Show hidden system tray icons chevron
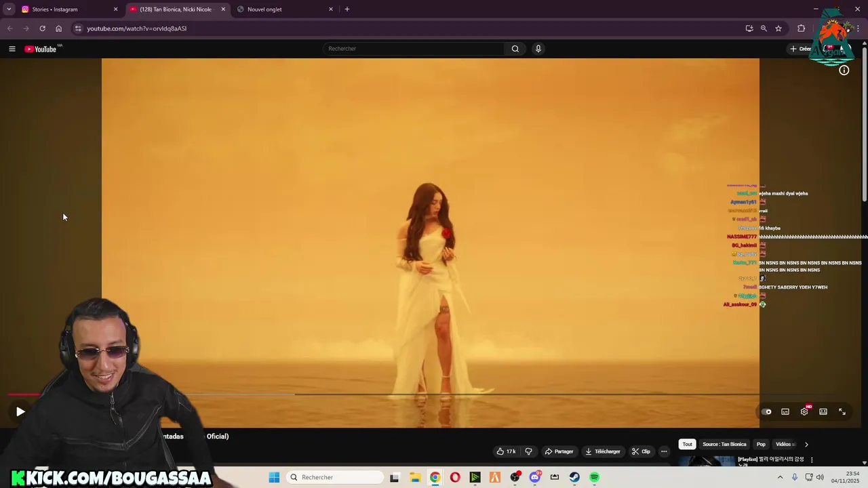Viewport: 868px width, 488px height. click(780, 477)
